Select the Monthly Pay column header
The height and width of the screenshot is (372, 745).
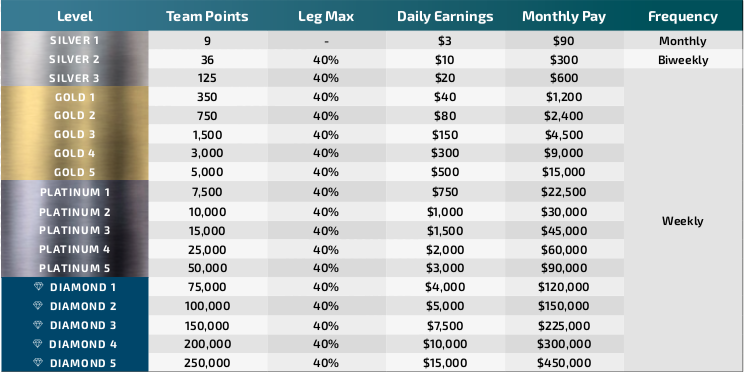tap(564, 17)
